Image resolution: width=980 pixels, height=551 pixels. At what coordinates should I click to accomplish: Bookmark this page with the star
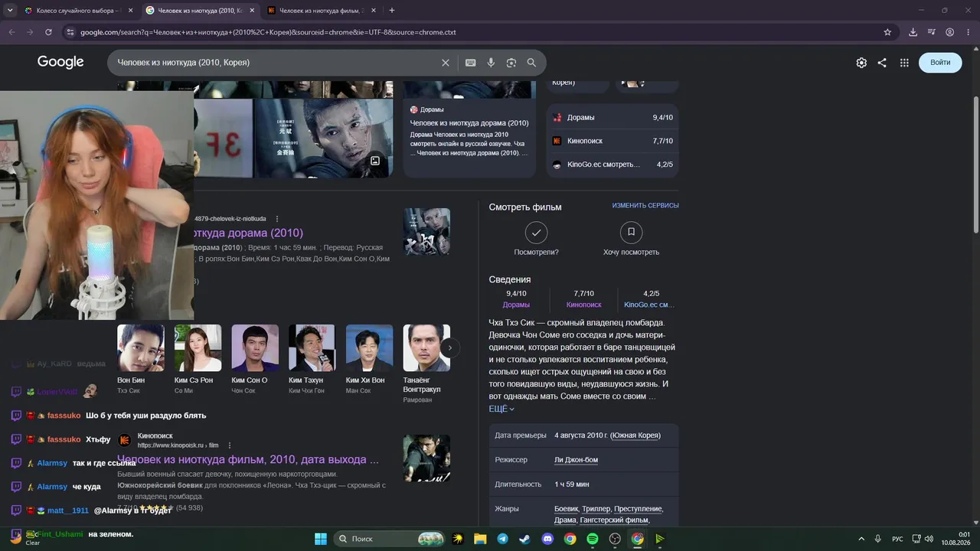[887, 32]
